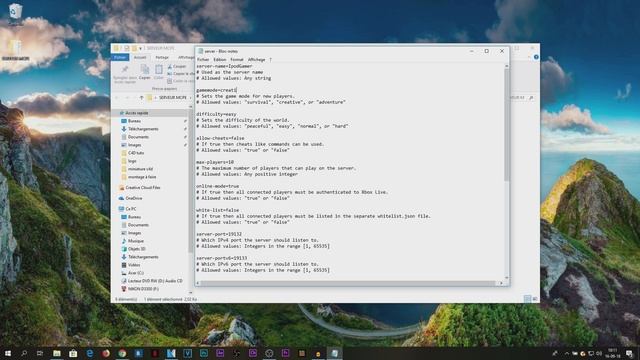This screenshot has width=640, height=360.
Task: Click the max-players=10 line
Action: tap(215, 162)
